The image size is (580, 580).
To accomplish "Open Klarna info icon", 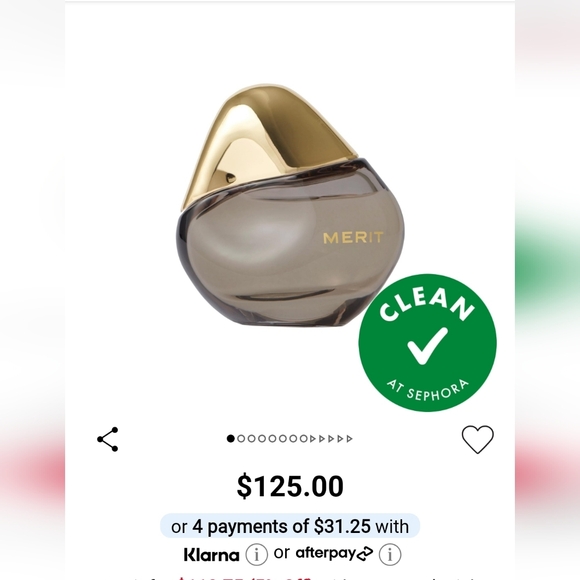I will click(256, 554).
